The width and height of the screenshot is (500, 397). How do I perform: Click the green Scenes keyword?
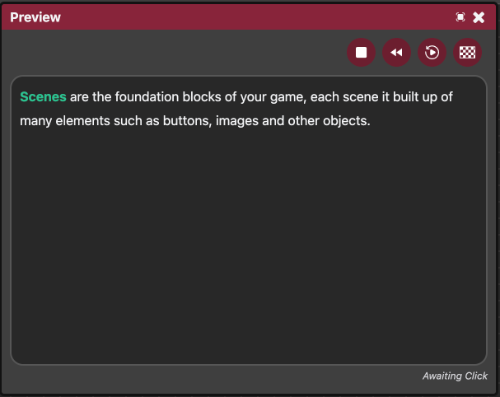(43, 97)
